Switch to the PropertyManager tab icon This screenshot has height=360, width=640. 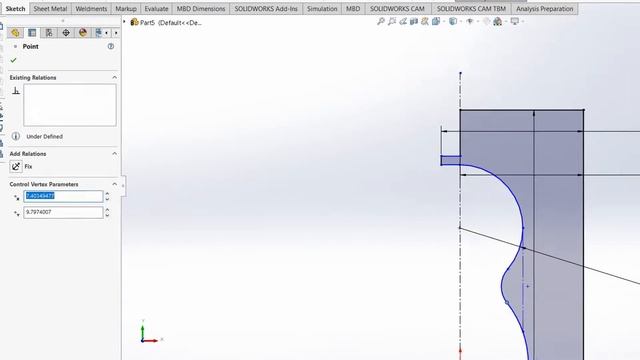click(x=32, y=33)
